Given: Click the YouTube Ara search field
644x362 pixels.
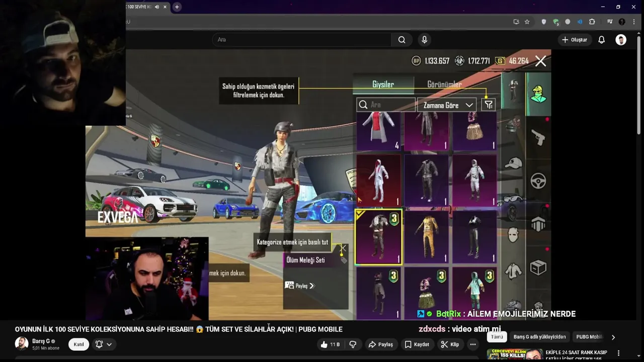Looking at the screenshot, I should [x=302, y=40].
